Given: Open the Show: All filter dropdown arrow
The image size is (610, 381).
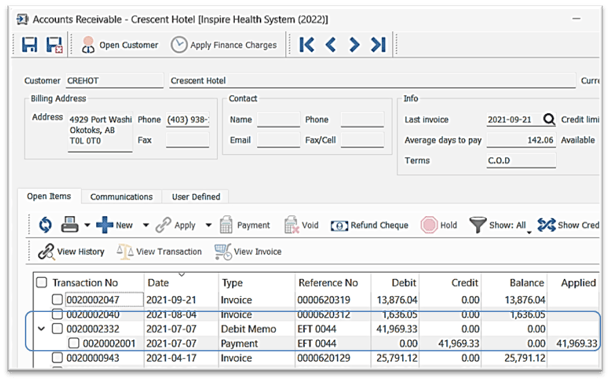Looking at the screenshot, I should 529,232.
